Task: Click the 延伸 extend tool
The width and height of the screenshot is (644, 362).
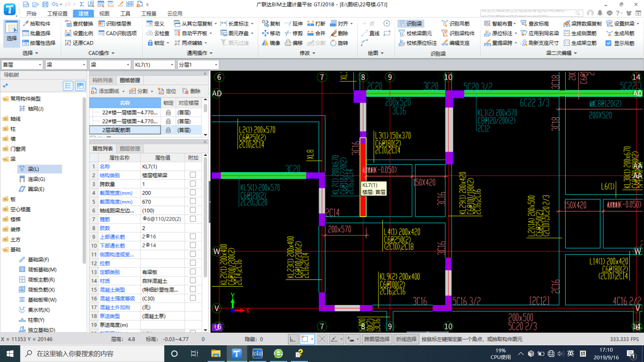Action: [293, 23]
